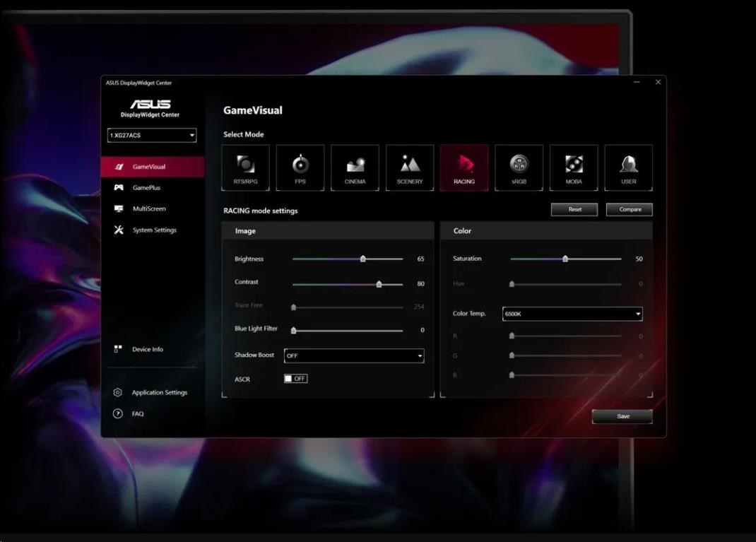Expand the Shadow Boost dropdown
The image size is (756, 542).
pyautogui.click(x=354, y=356)
